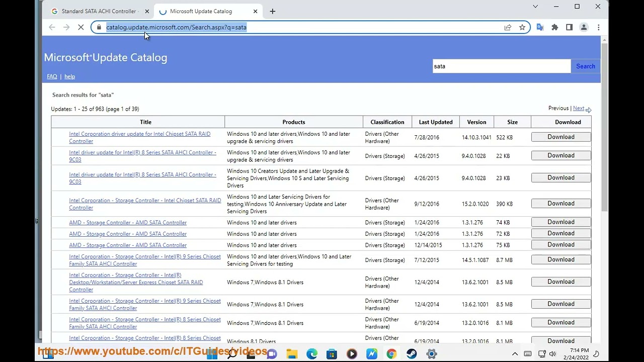
Task: Open a new browser tab
Action: click(272, 11)
